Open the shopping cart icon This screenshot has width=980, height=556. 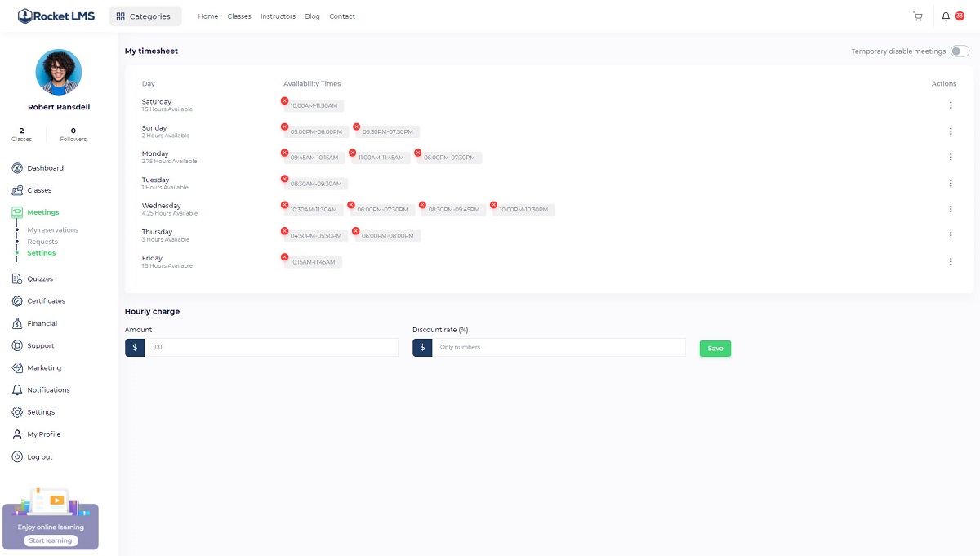tap(917, 16)
